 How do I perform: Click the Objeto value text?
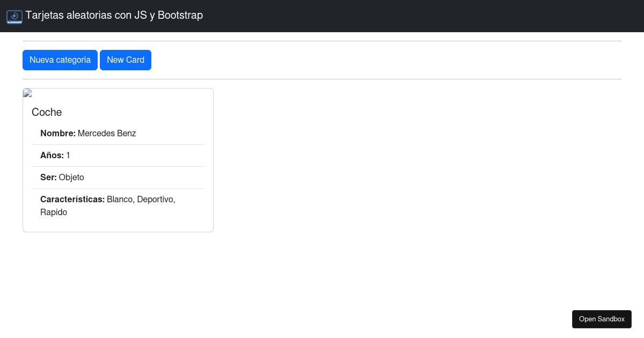pos(71,178)
